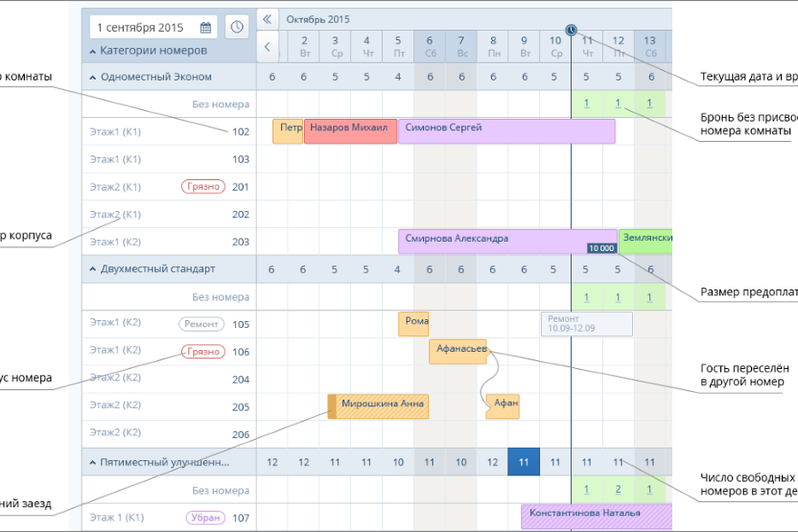The width and height of the screenshot is (798, 532).
Task: Collapse the Двухместный стандарт category
Action: [x=93, y=270]
